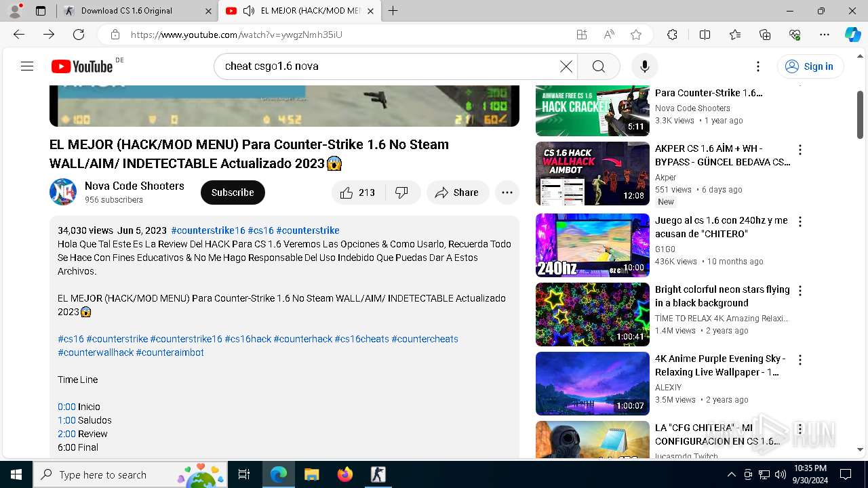
Task: Open the Collections icon
Action: pyautogui.click(x=765, y=35)
